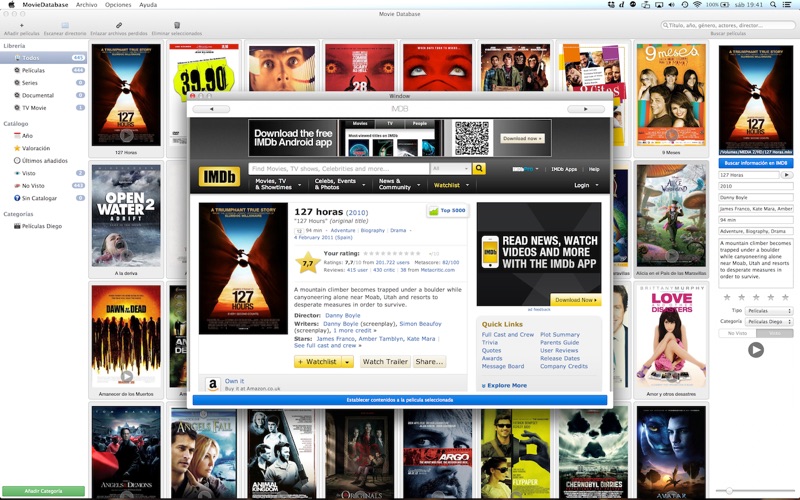Open the Celebs, Events & Photos menu
This screenshot has height=500, width=800.
pyautogui.click(x=340, y=184)
